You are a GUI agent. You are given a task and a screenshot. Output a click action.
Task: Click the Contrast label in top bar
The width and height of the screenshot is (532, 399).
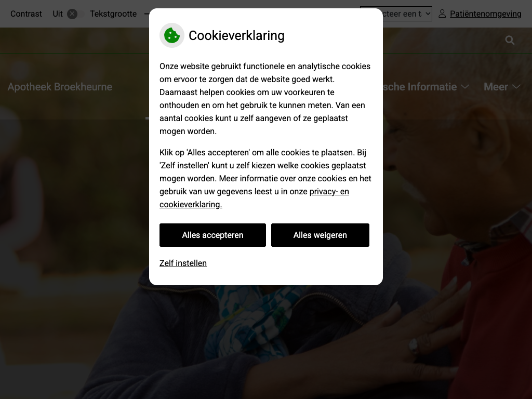26,14
